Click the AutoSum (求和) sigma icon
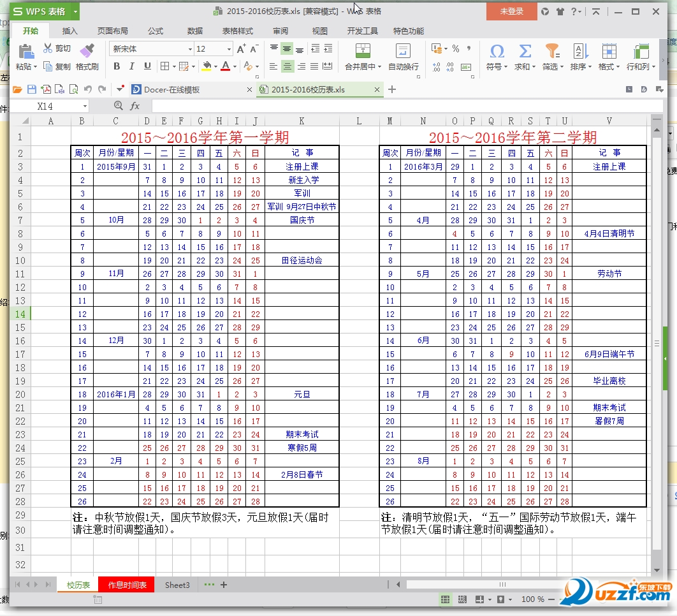 [x=525, y=52]
